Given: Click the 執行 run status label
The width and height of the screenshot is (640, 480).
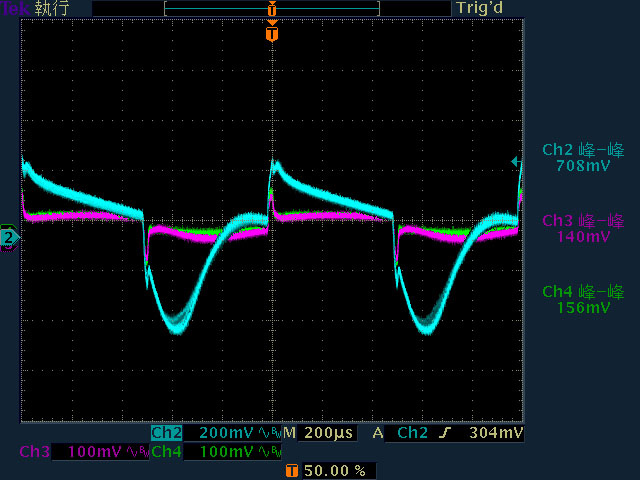Looking at the screenshot, I should [x=51, y=8].
